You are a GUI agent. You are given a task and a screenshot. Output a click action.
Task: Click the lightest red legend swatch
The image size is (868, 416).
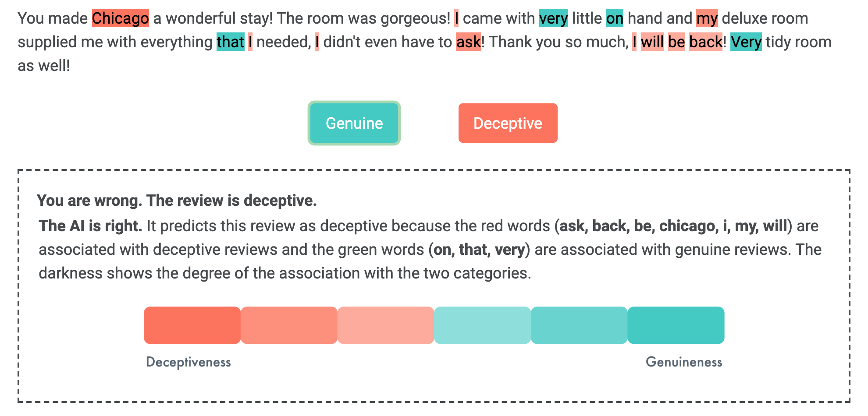(x=386, y=325)
